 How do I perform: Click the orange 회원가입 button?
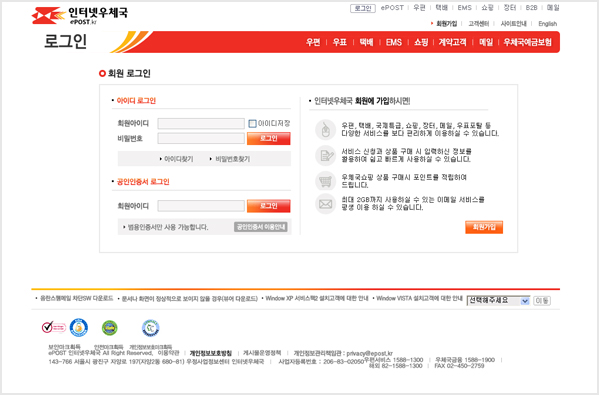tap(484, 227)
